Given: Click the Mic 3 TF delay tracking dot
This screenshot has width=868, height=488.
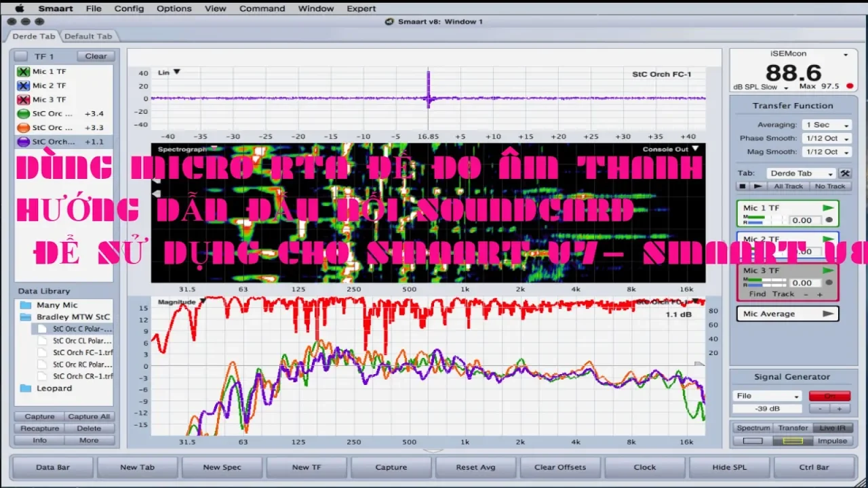Looking at the screenshot, I should click(829, 283).
